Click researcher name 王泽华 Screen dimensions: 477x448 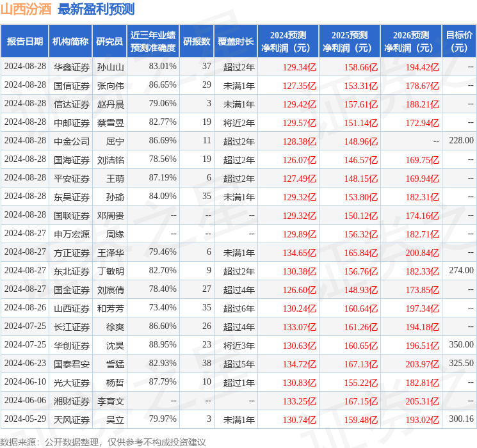click(x=110, y=253)
